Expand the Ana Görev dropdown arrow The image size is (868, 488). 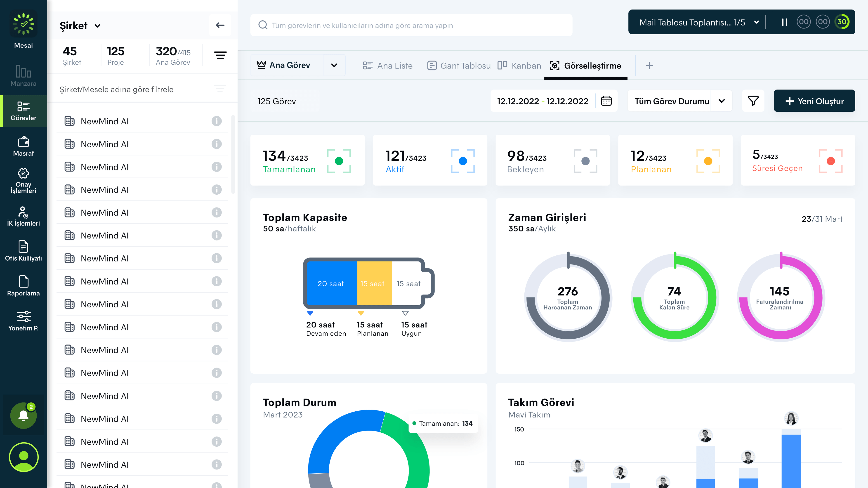(334, 65)
